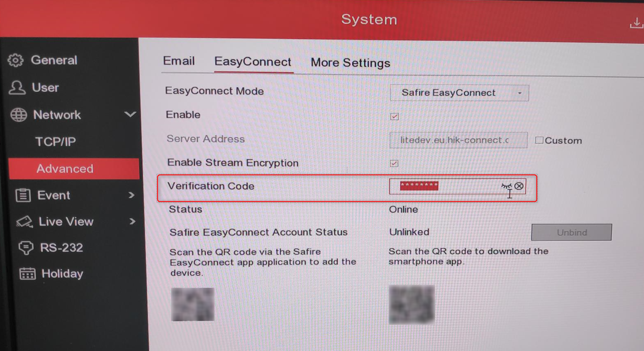Click the Holiday menu label
The image size is (644, 351).
62,274
